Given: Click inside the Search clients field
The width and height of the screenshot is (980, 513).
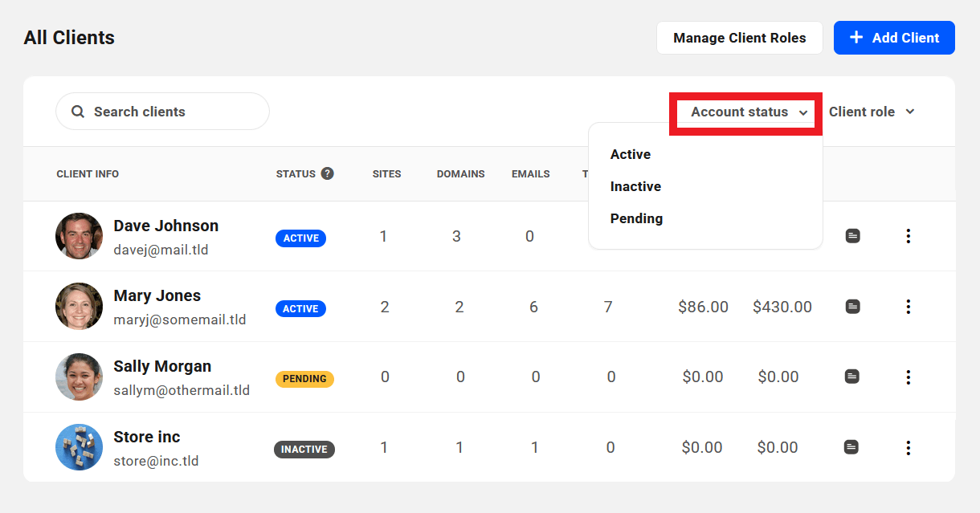Looking at the screenshot, I should [x=161, y=111].
